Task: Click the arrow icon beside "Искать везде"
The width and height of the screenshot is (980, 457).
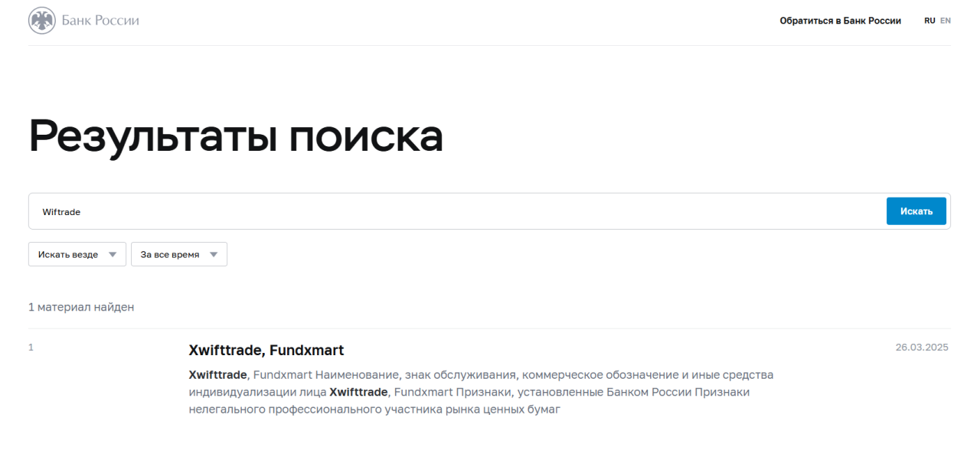Action: click(x=113, y=255)
